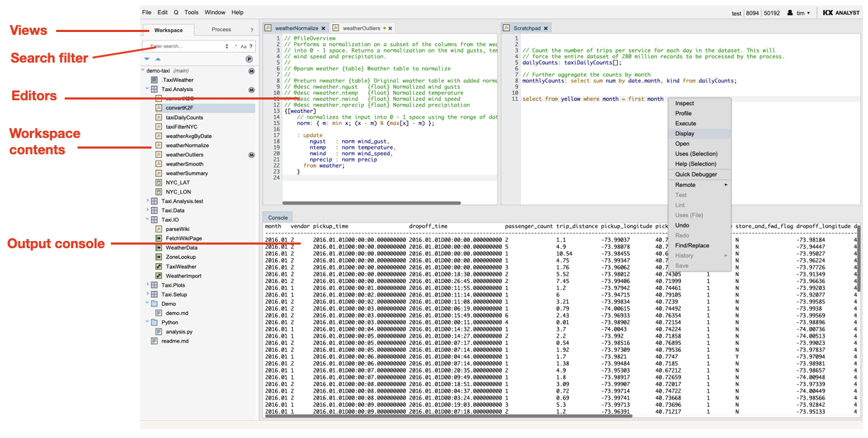Close the weatherNormalize editor tab
The image size is (868, 438).
pyautogui.click(x=323, y=28)
